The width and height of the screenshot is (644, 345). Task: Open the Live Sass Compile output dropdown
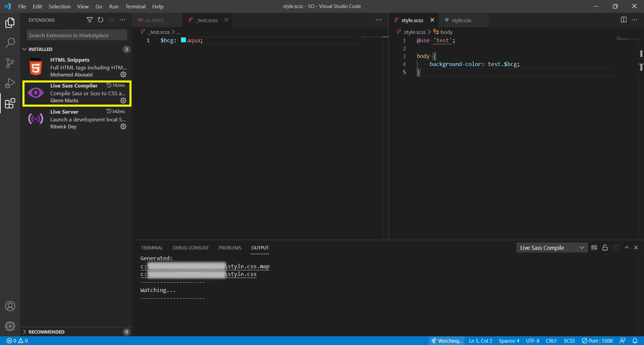click(552, 248)
